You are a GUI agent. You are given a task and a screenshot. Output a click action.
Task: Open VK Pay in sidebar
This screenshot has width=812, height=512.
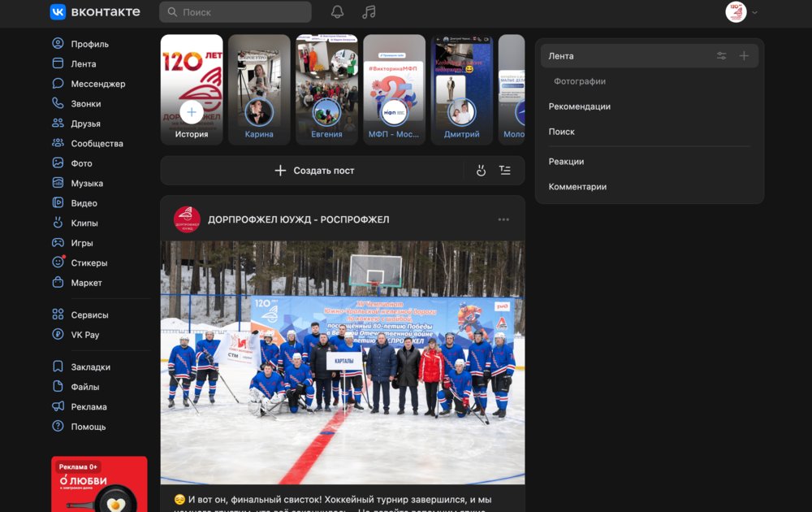tap(76, 335)
